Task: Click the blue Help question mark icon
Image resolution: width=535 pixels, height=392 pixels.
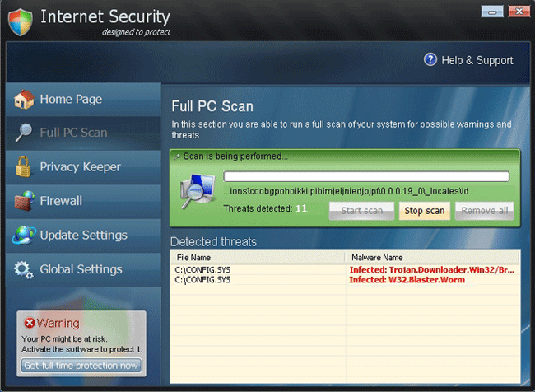Action: [x=430, y=60]
